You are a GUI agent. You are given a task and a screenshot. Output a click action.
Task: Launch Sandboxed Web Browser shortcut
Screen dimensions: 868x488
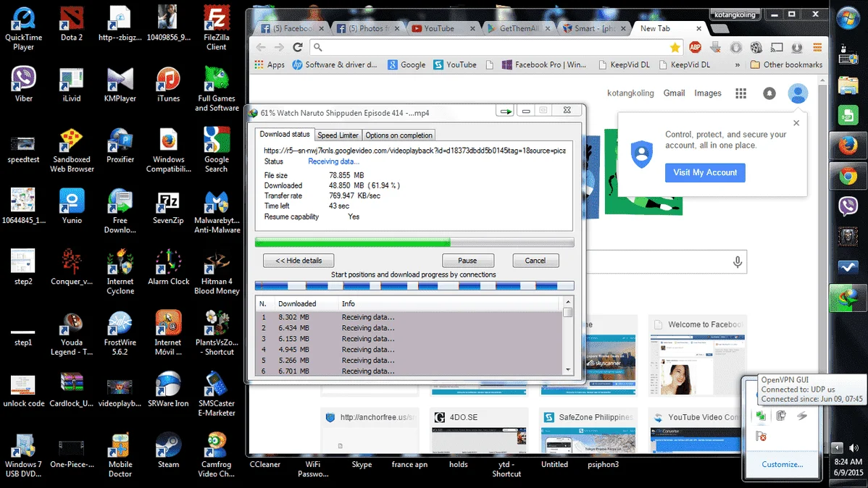point(72,151)
